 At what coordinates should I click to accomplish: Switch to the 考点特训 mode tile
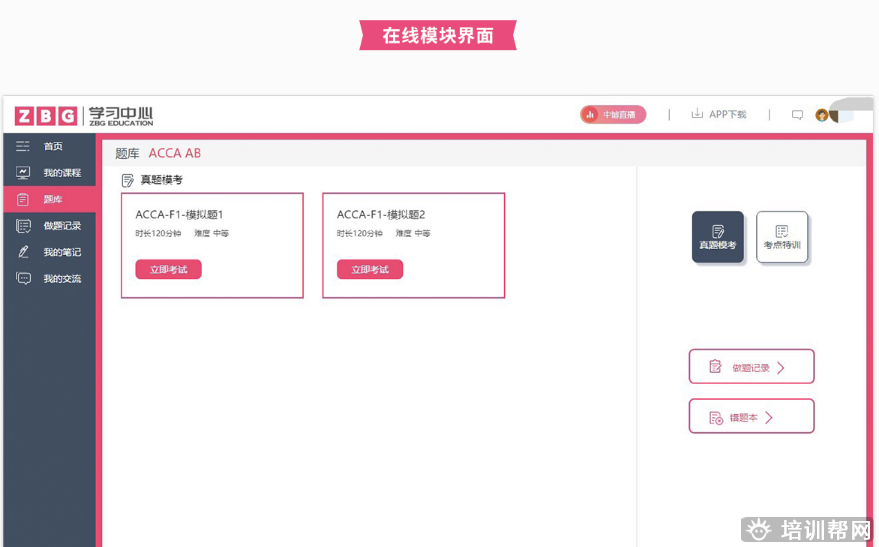pos(782,237)
